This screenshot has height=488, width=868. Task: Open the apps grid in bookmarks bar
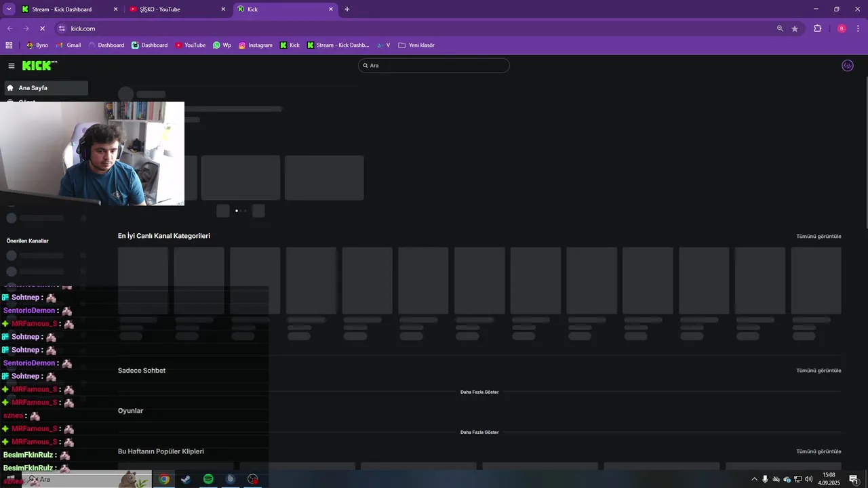tap(9, 45)
